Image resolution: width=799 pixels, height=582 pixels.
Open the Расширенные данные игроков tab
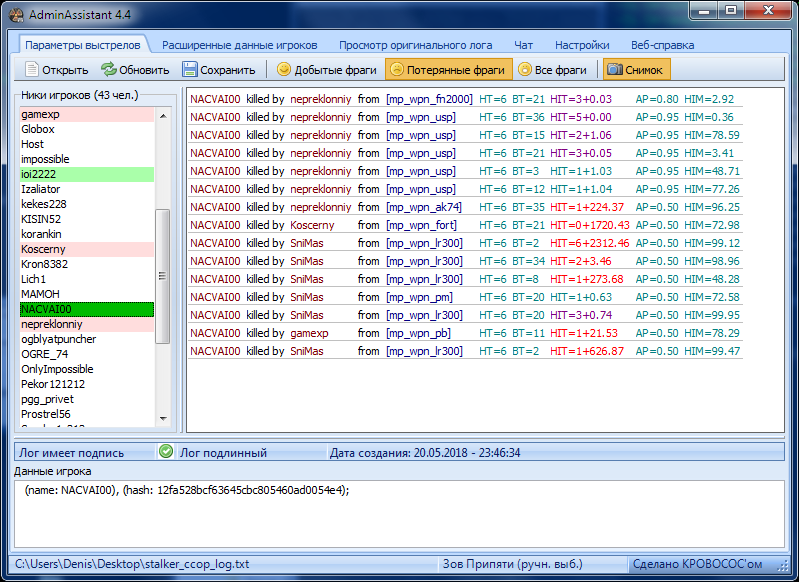click(239, 45)
